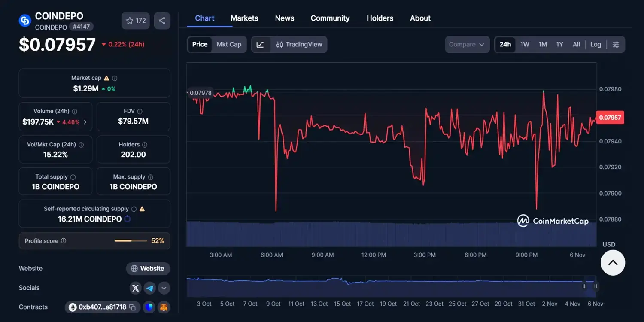Click the blue shield icon by contracts
644x322 pixels.
149,307
